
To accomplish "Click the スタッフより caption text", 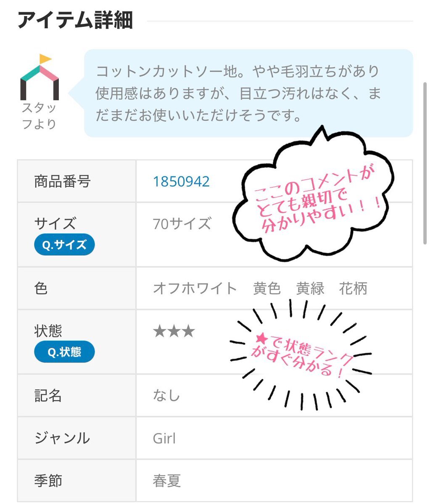I will (39, 116).
